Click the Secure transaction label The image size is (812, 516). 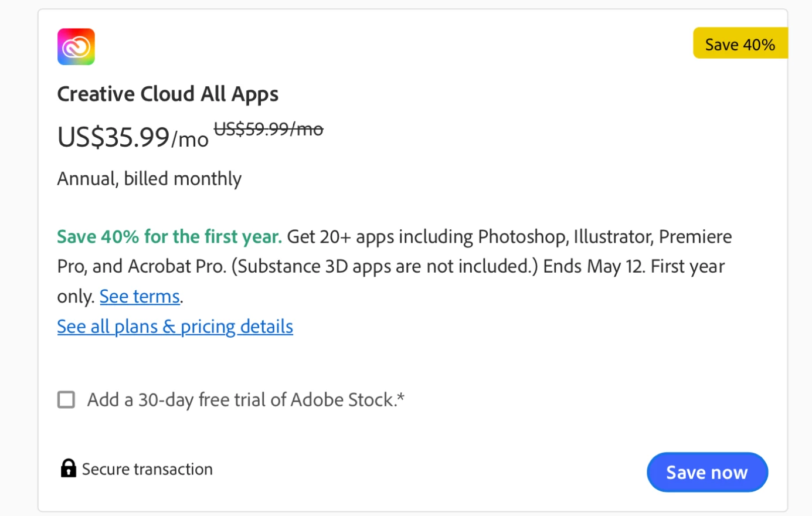(x=147, y=469)
